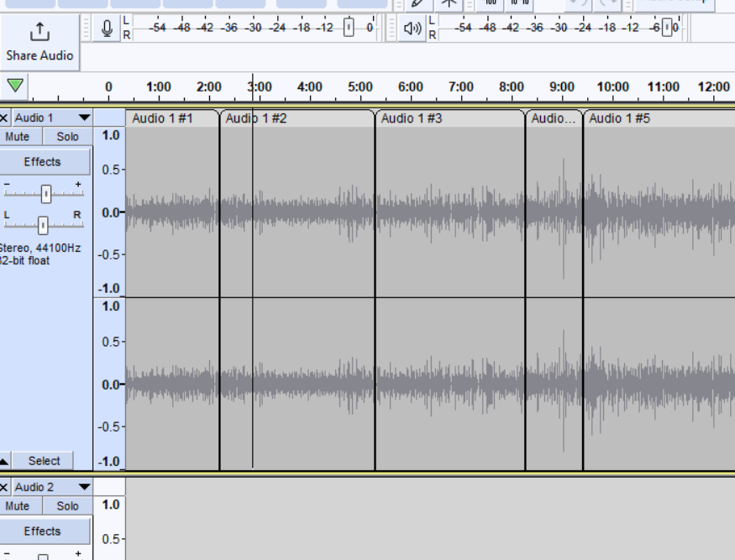The height and width of the screenshot is (560, 735).
Task: Open Effects for Audio 1 track
Action: pyautogui.click(x=43, y=162)
